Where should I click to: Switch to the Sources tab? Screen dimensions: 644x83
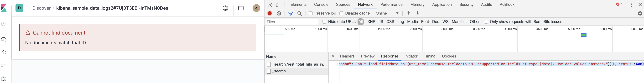coord(343,5)
